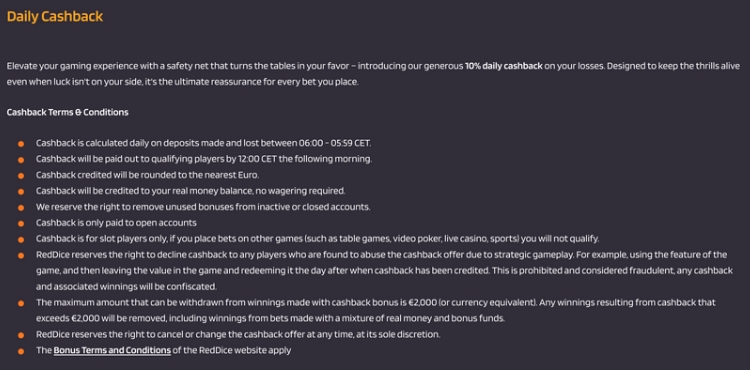Click the 'Cashback is only paid to open accounts' line
The image size is (750, 370).
point(116,223)
